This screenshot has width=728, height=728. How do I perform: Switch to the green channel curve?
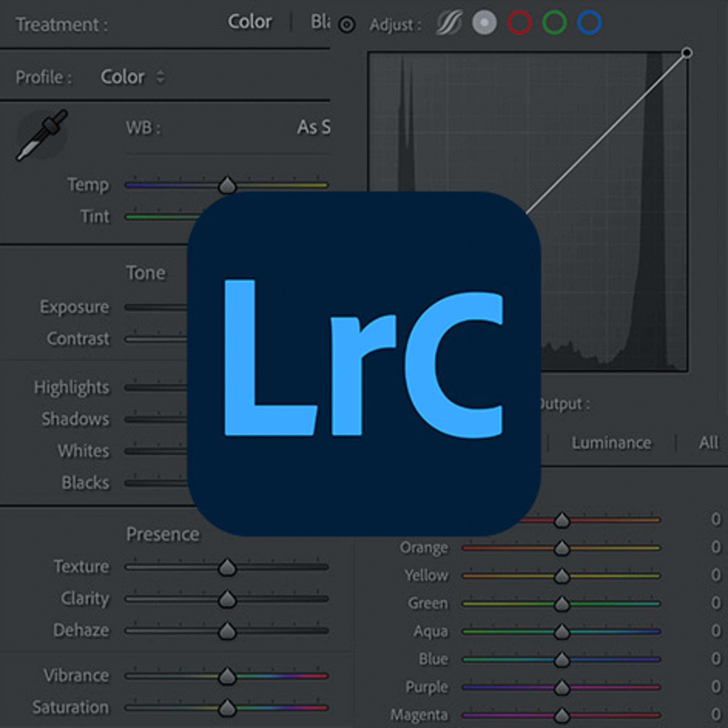[x=554, y=23]
